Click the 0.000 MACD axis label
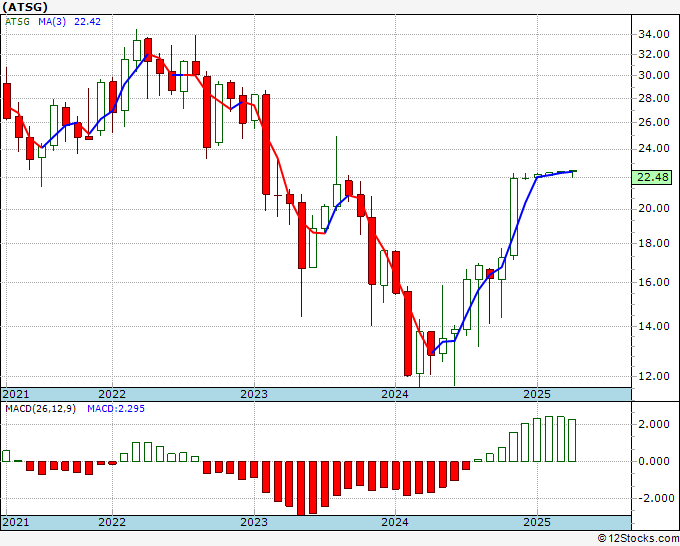 coord(654,461)
